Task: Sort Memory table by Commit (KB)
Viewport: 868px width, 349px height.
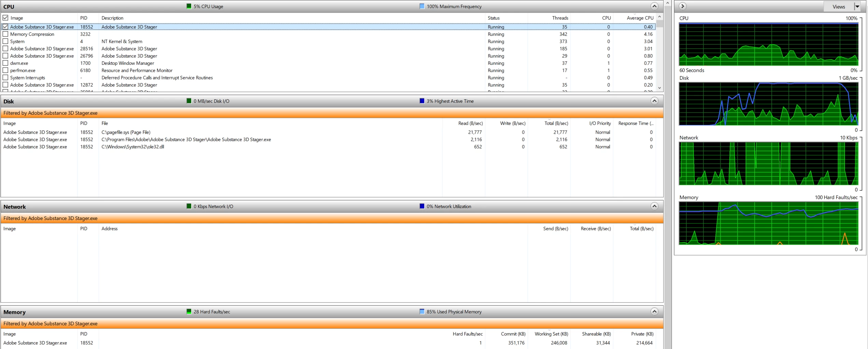Action: [506, 334]
